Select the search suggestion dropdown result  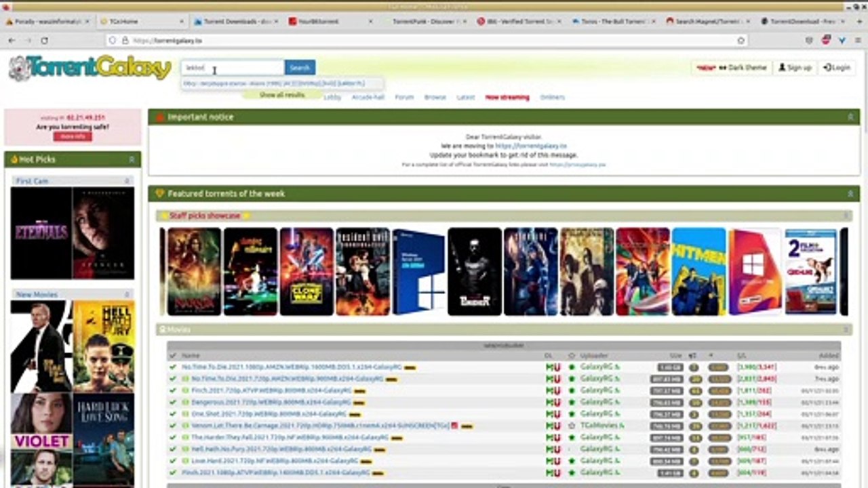282,83
